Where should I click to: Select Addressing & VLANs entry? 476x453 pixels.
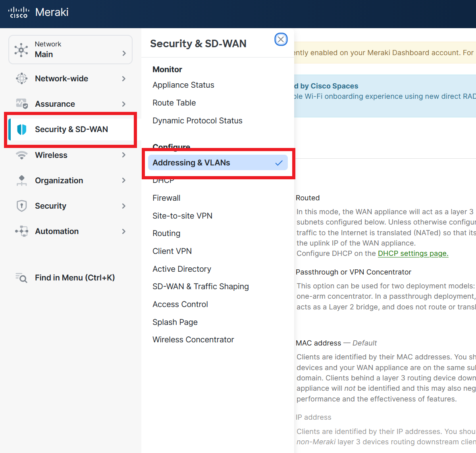(x=218, y=163)
